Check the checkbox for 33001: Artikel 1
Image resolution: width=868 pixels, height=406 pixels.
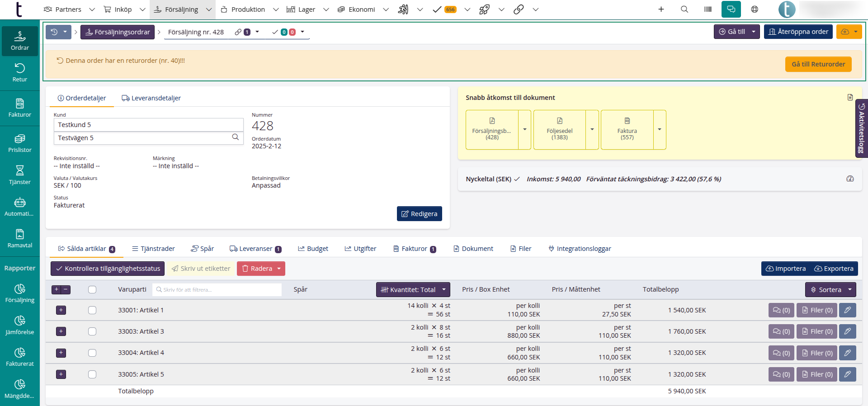coord(92,310)
